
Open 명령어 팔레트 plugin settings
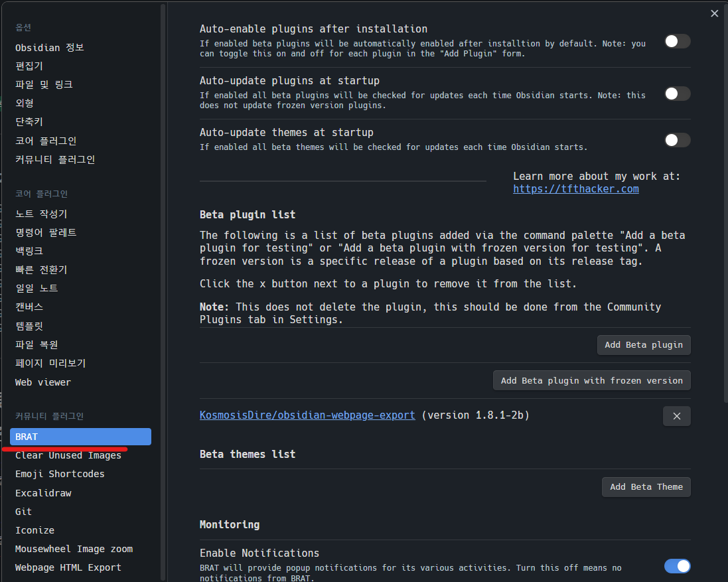(80, 232)
